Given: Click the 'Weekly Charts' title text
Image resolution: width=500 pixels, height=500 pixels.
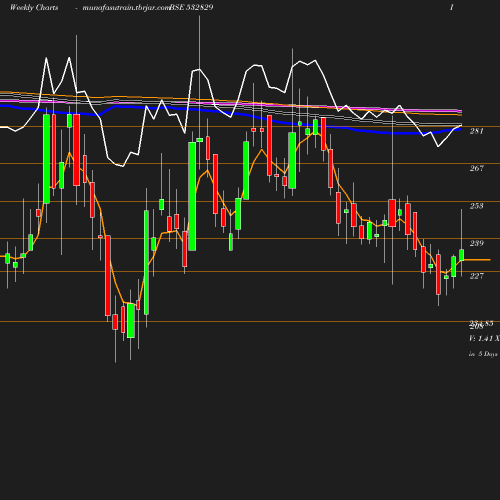Looking at the screenshot, I should 34,7.
